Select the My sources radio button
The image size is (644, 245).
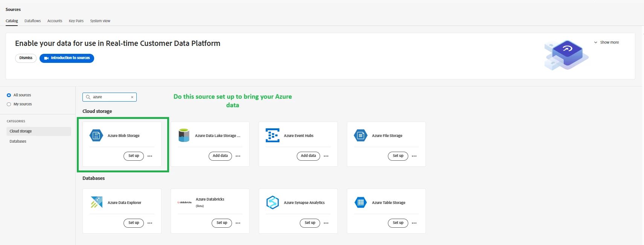point(9,104)
